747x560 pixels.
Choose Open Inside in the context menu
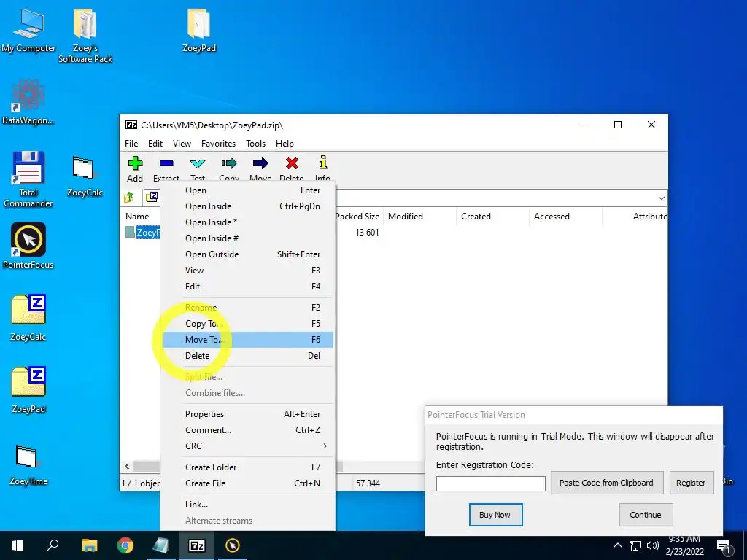248,206
